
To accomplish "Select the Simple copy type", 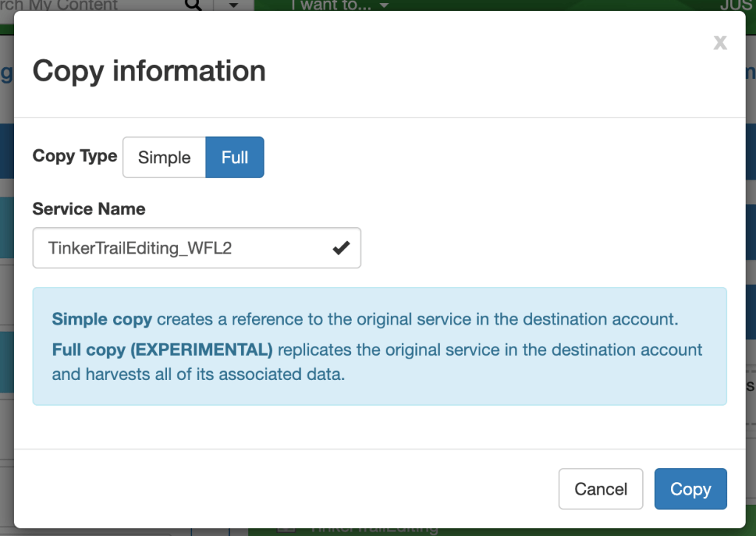I will 164,157.
